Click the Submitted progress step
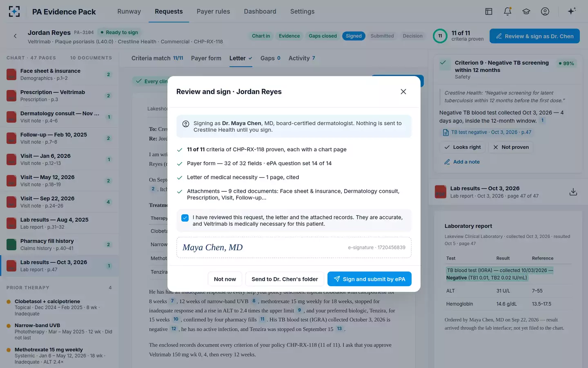This screenshot has height=368, width=588. [x=382, y=36]
